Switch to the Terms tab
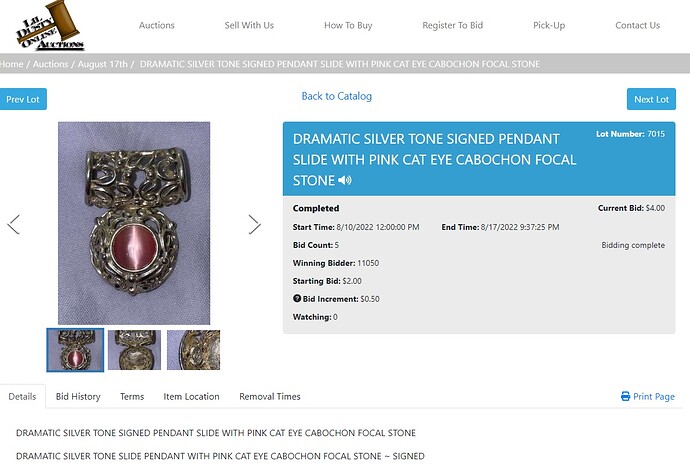This screenshot has height=472, width=690. (x=132, y=396)
